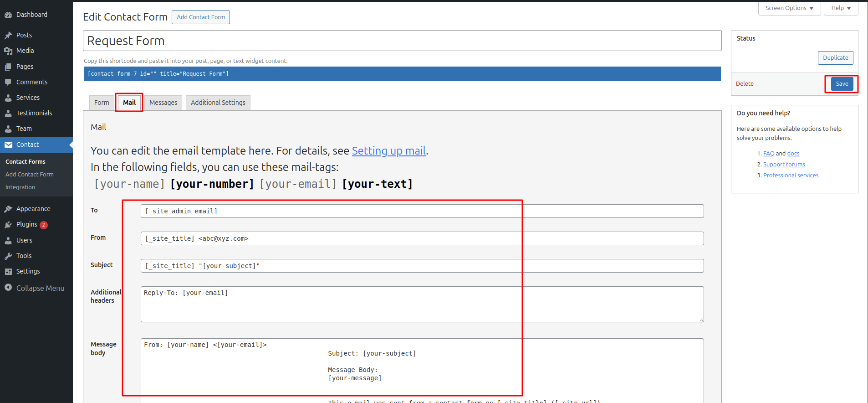Select Contact Forms submenu item
The image size is (868, 403).
click(26, 162)
